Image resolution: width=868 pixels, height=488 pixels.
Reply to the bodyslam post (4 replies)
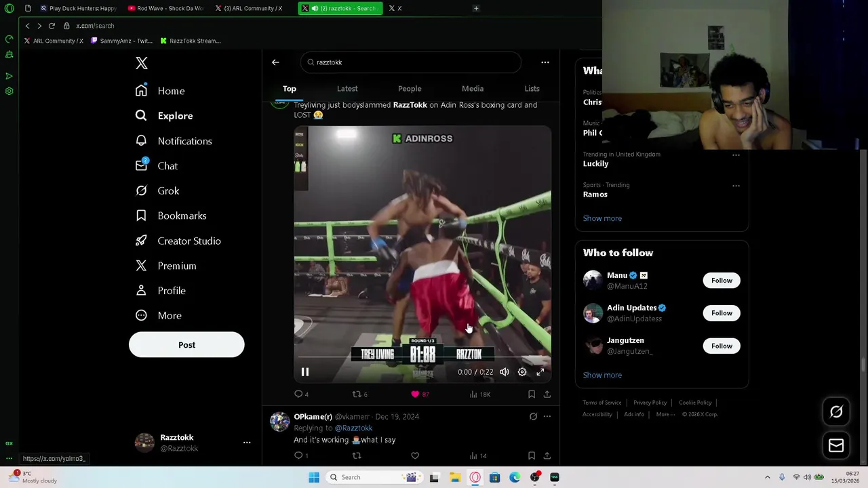[302, 394]
